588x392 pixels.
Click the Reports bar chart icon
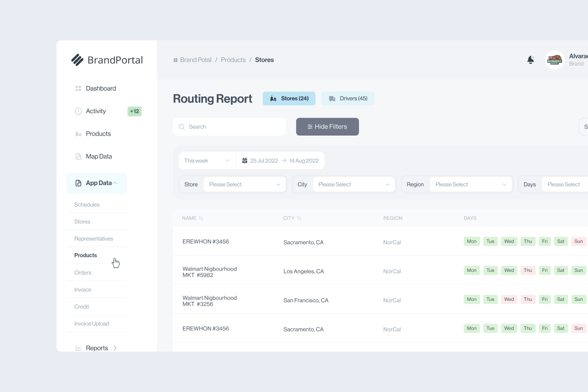(78, 348)
